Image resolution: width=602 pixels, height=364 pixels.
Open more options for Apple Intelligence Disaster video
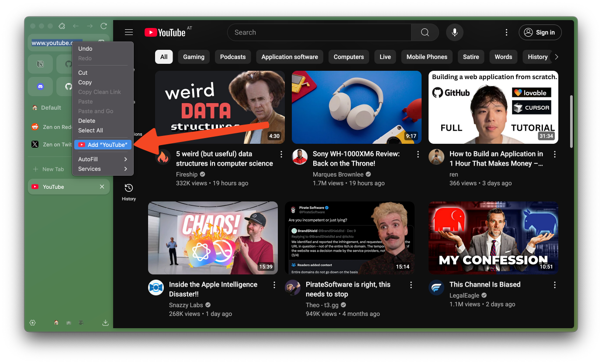(274, 285)
